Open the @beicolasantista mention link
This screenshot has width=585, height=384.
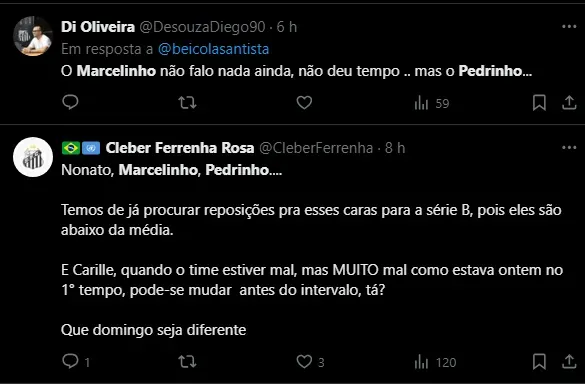[213, 49]
